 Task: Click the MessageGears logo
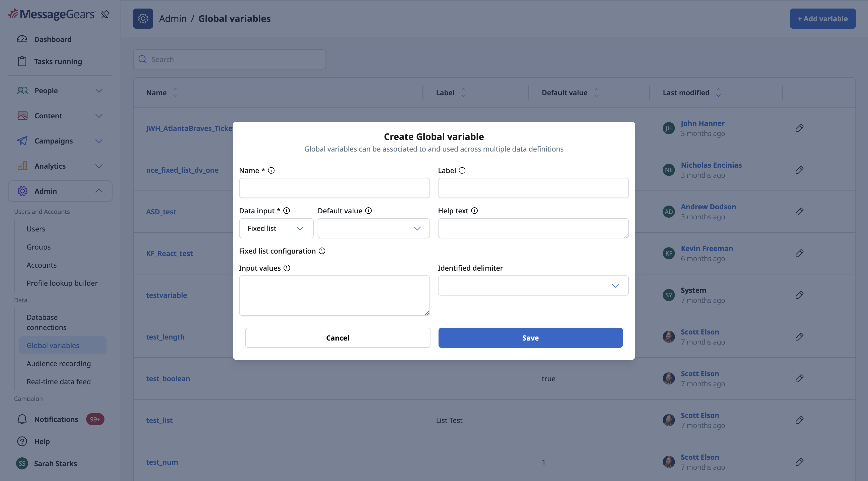coord(51,14)
